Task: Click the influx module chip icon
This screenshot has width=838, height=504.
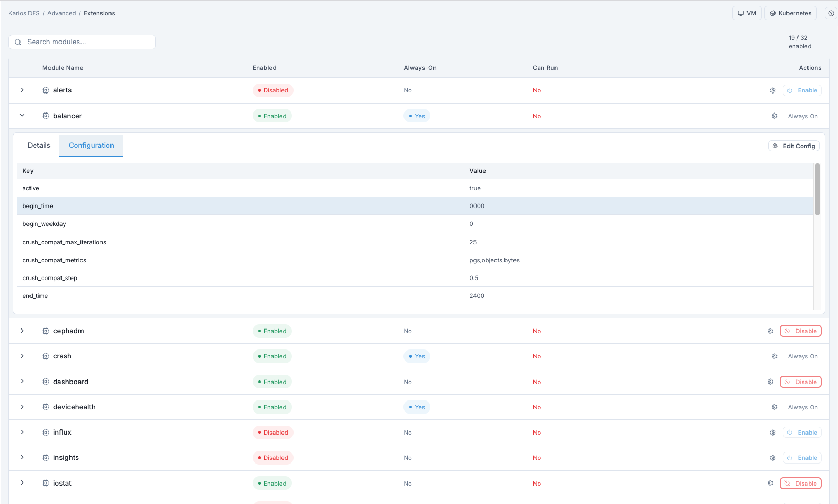Action: [46, 433]
